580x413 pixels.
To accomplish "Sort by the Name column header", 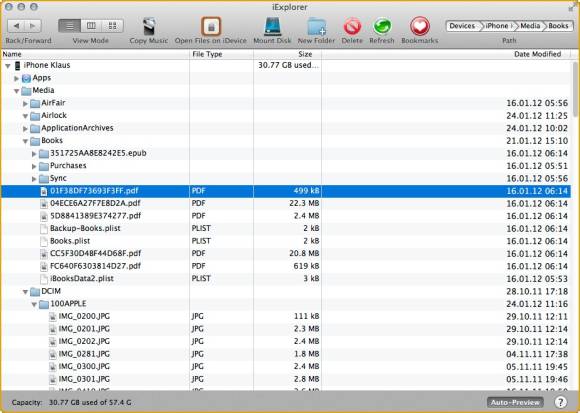I will [x=95, y=54].
